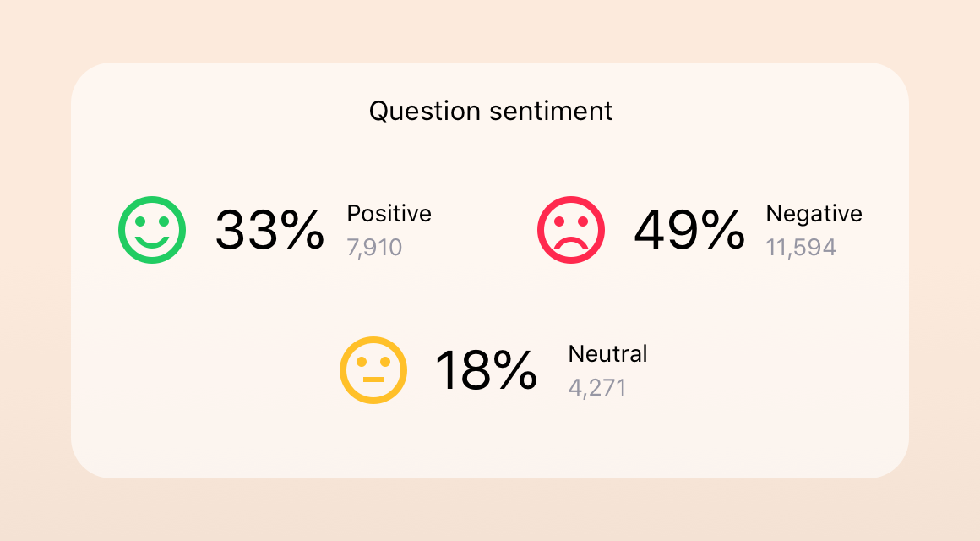This screenshot has width=980, height=541.
Task: Click the percent sign after 49
Action: pyautogui.click(x=722, y=230)
